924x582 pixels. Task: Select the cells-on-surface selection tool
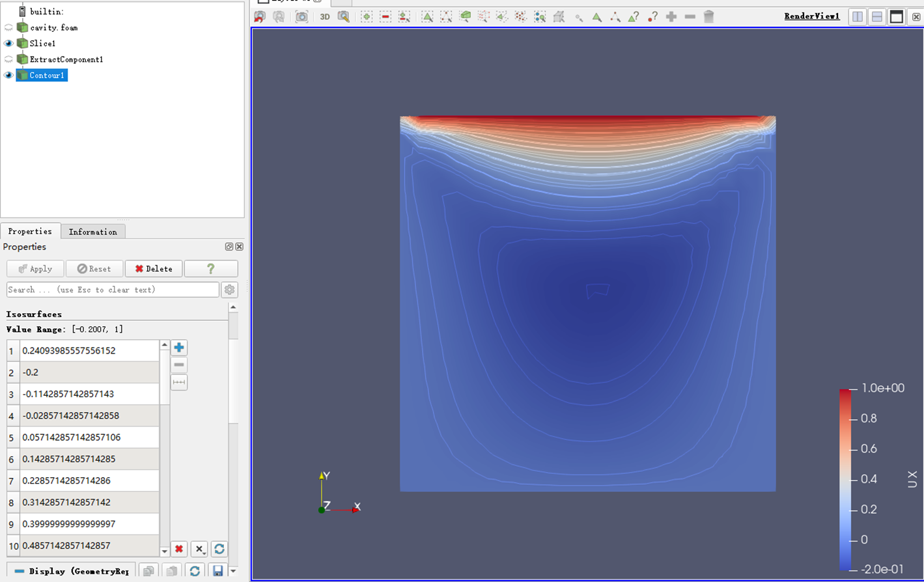pos(427,17)
